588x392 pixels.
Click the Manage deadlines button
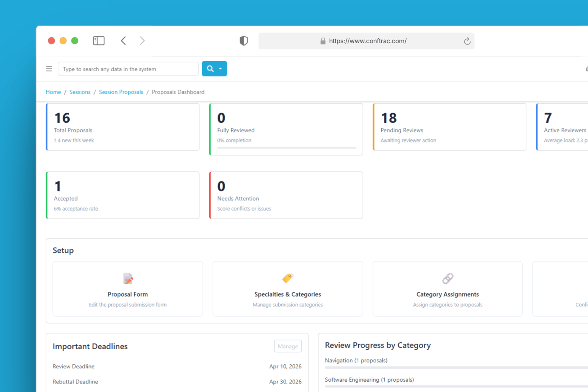pyautogui.click(x=288, y=346)
